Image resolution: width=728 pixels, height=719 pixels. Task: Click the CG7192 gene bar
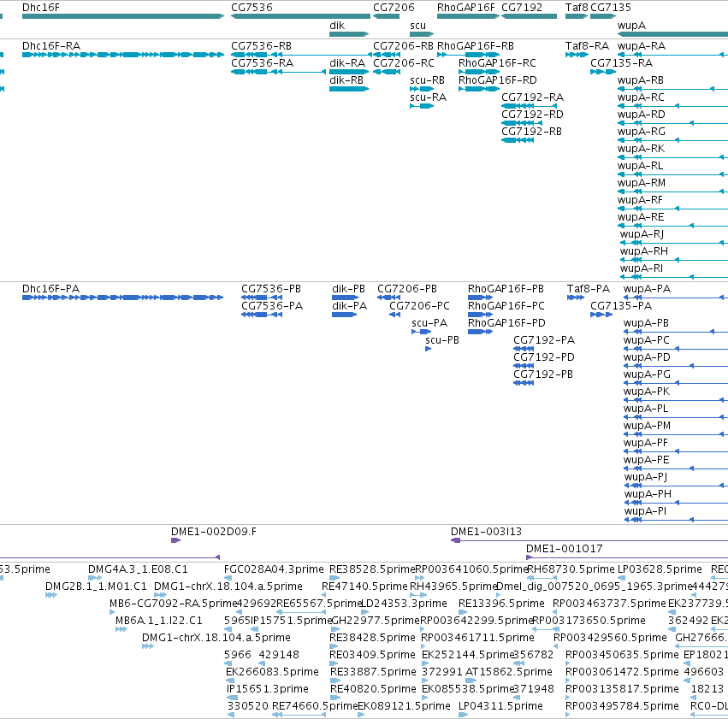tap(529, 16)
